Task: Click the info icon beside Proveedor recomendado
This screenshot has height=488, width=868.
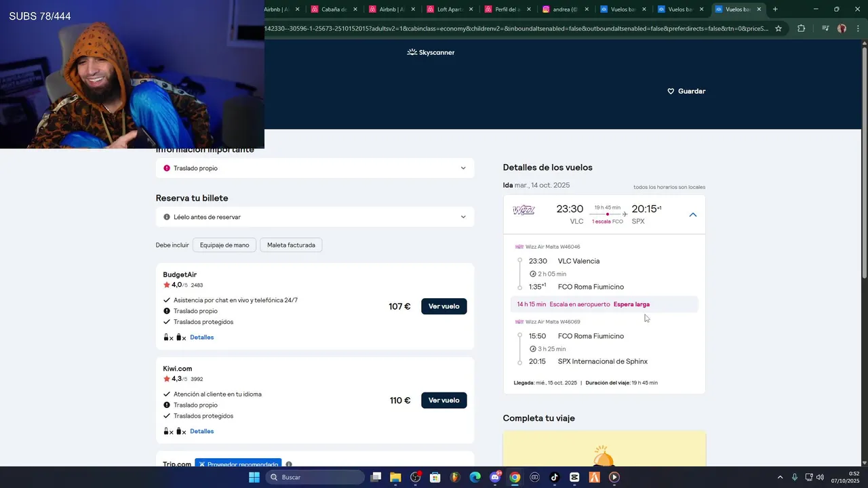Action: pos(289,464)
